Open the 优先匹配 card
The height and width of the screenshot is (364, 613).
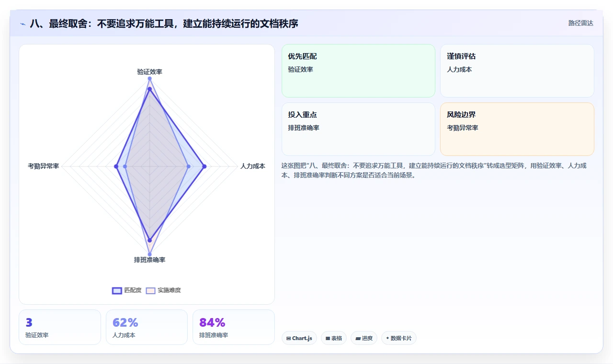(x=358, y=71)
